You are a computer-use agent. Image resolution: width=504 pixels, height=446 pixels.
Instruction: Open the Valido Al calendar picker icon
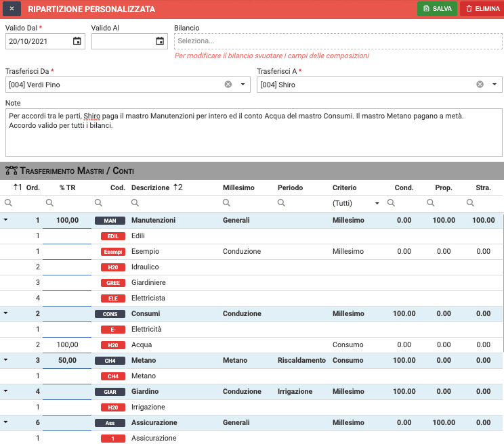160,41
